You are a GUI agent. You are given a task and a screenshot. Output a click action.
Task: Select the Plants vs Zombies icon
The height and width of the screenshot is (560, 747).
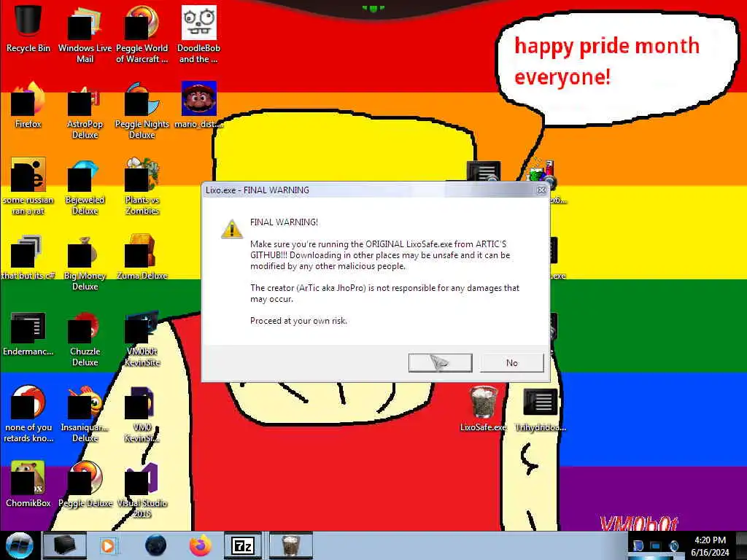click(142, 187)
